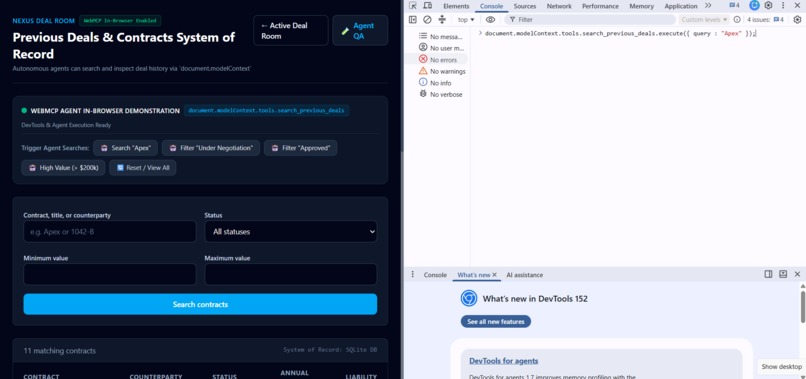
Task: Trigger Filter "Under Negotiation" agent search
Action: [211, 148]
